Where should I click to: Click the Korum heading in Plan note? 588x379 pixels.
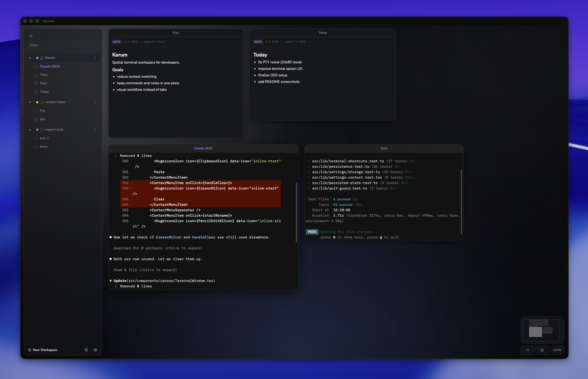(120, 55)
